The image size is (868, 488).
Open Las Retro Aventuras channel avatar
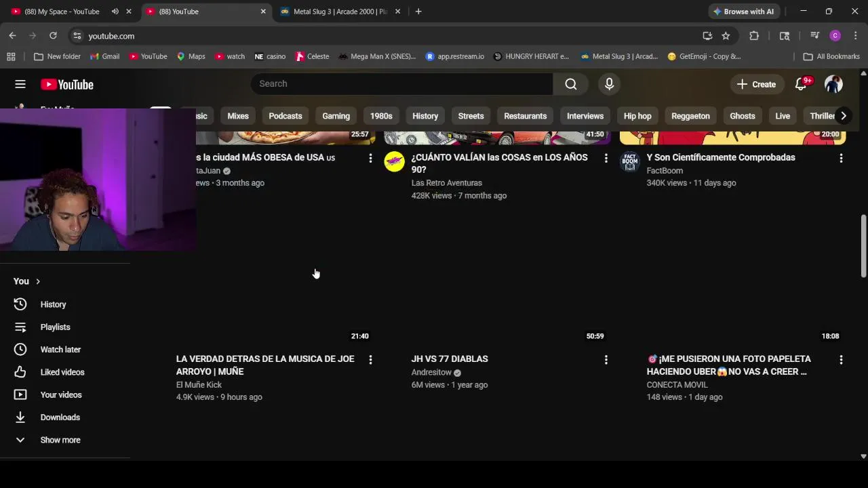(394, 161)
